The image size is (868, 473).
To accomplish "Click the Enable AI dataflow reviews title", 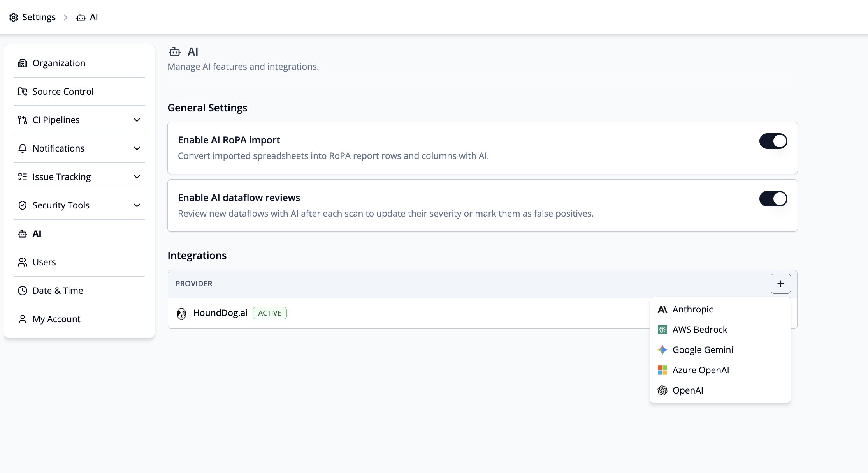I will (x=239, y=198).
